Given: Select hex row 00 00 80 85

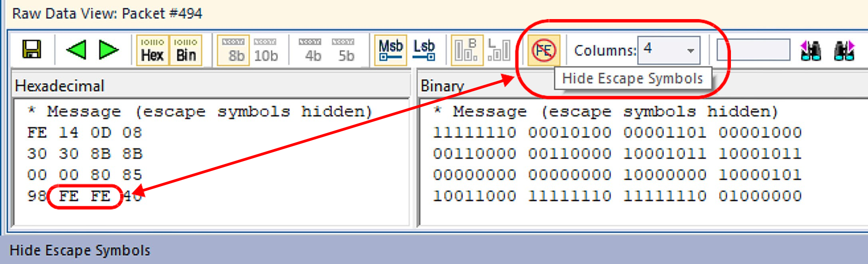Looking at the screenshot, I should click(85, 175).
